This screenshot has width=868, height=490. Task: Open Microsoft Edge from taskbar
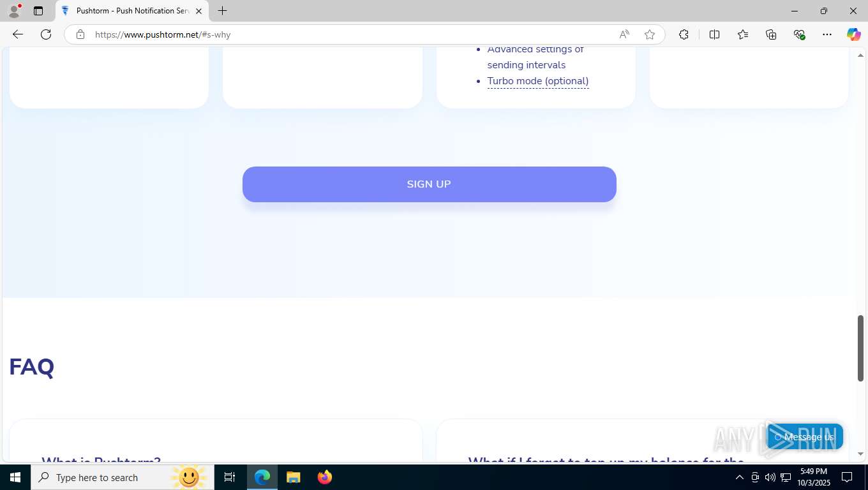pos(262,477)
